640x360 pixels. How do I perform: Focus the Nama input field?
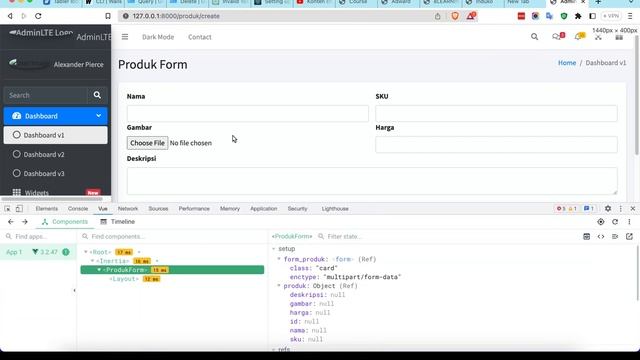pyautogui.click(x=248, y=113)
